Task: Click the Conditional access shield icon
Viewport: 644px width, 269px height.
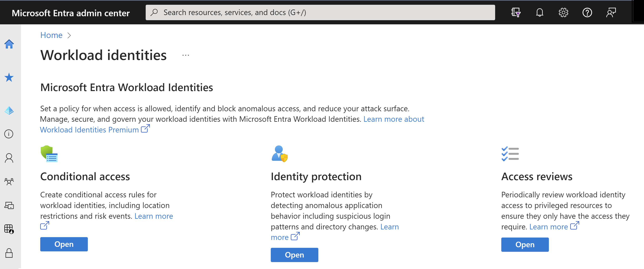Action: [49, 154]
